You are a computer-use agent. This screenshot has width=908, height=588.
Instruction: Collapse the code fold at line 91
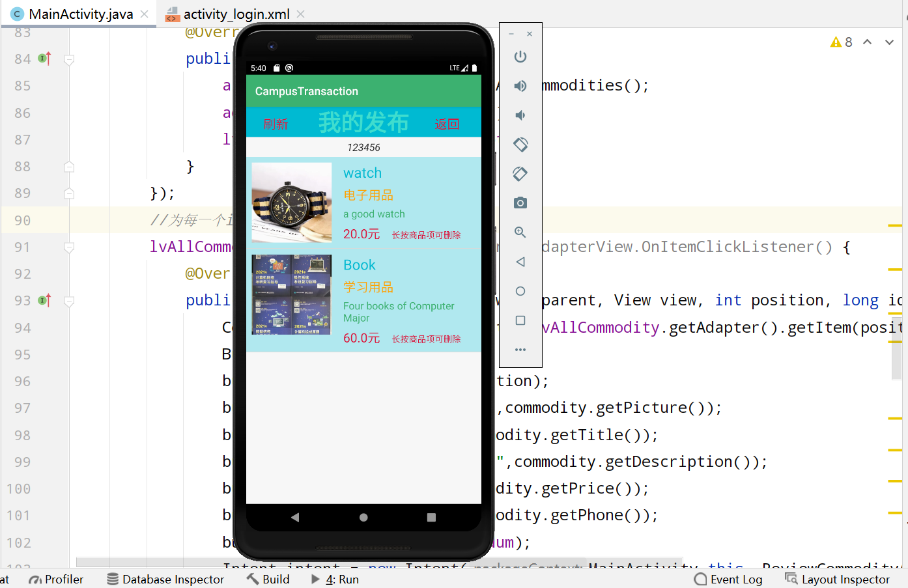(69, 247)
